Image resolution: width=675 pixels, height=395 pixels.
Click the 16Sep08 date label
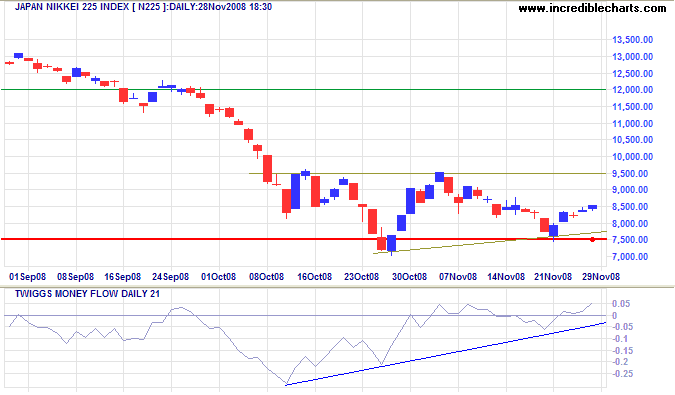122,277
